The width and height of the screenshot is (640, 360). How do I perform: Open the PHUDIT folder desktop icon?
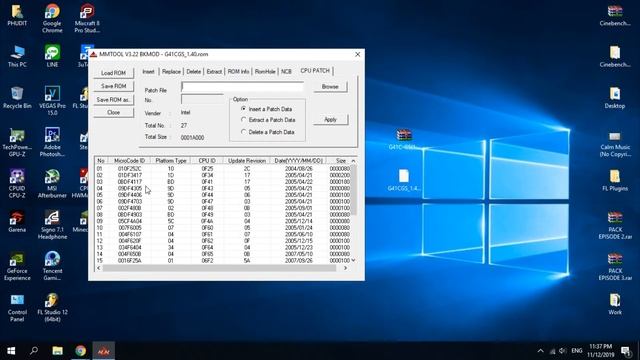17,15
